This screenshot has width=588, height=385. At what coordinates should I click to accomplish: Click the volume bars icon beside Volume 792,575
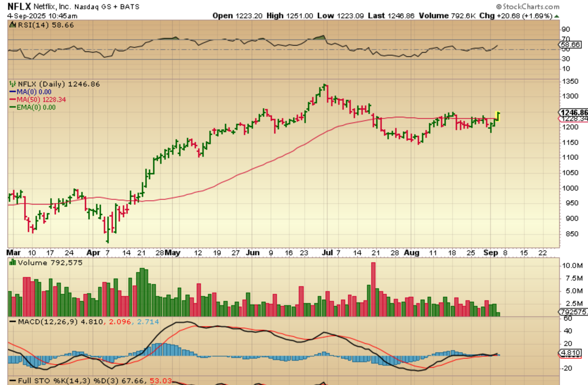click(13, 263)
